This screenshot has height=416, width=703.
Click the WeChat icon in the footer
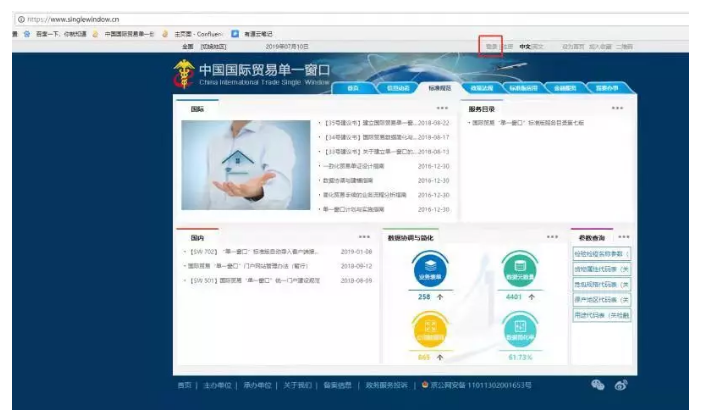(x=598, y=384)
